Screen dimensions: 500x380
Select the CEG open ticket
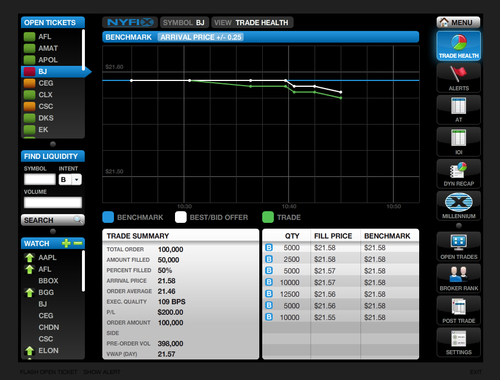click(53, 83)
